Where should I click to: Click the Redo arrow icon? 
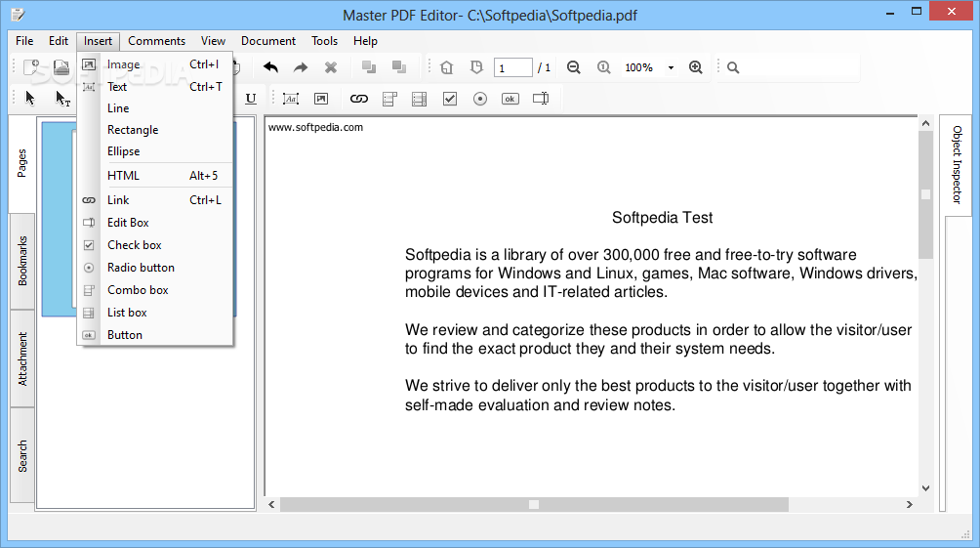tap(301, 67)
